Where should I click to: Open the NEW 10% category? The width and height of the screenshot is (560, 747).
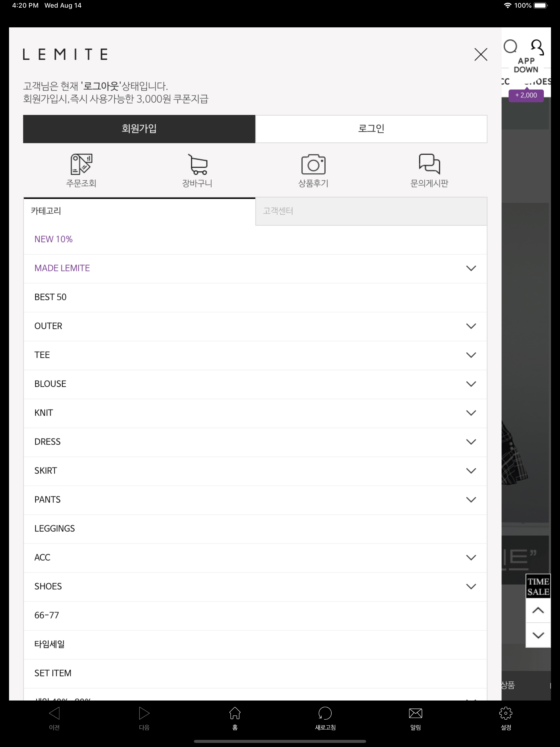[x=255, y=240]
